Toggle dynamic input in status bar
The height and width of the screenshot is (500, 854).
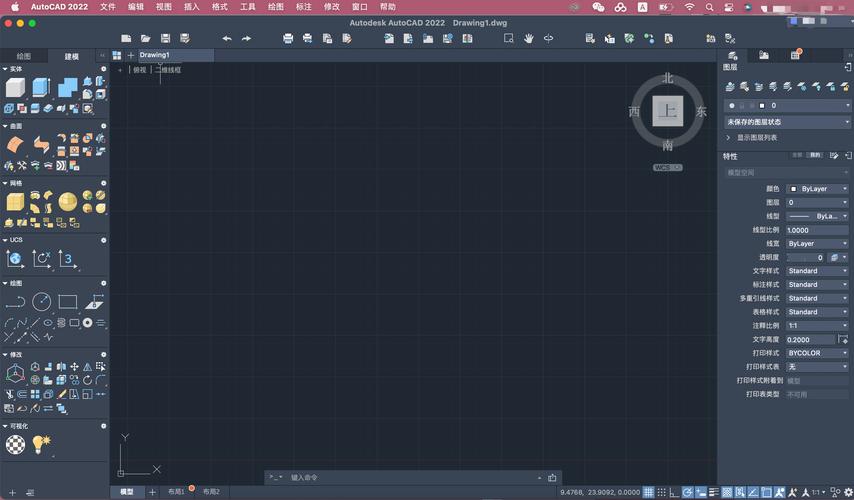[700, 492]
